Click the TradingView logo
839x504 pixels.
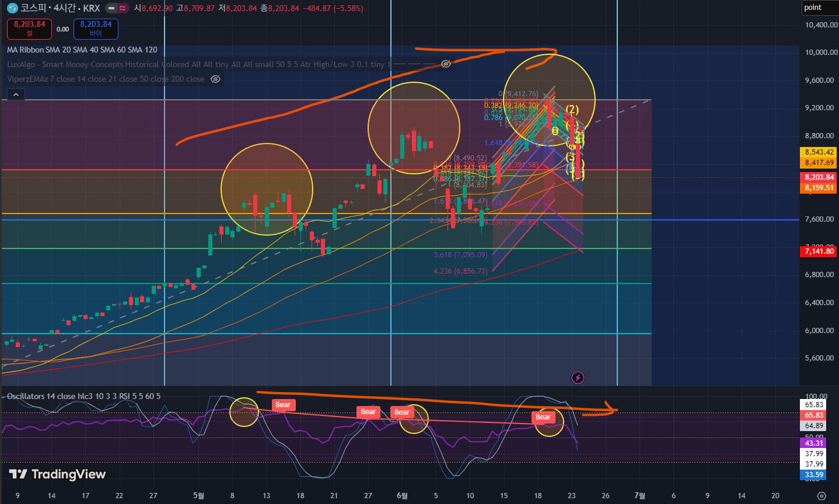click(x=57, y=474)
